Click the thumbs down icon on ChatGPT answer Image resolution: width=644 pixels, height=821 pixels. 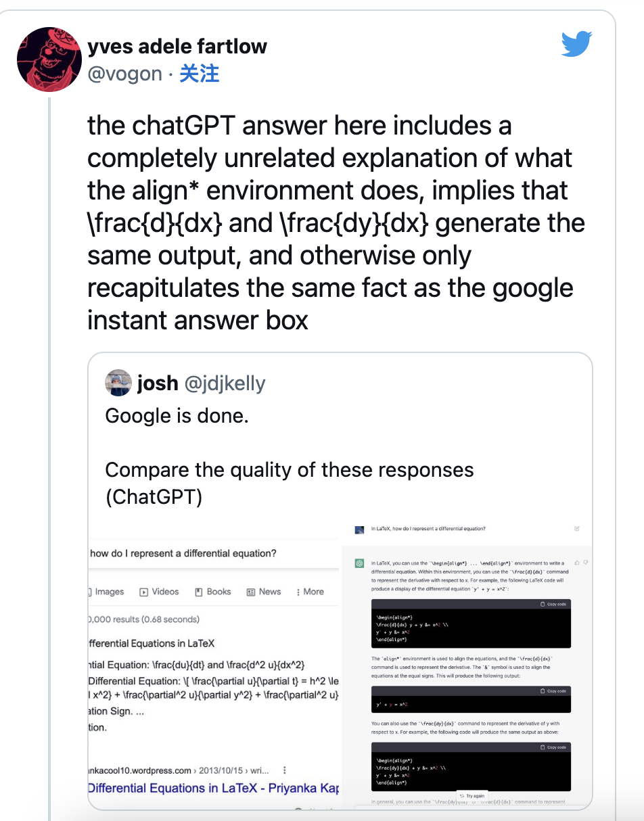pyautogui.click(x=586, y=563)
